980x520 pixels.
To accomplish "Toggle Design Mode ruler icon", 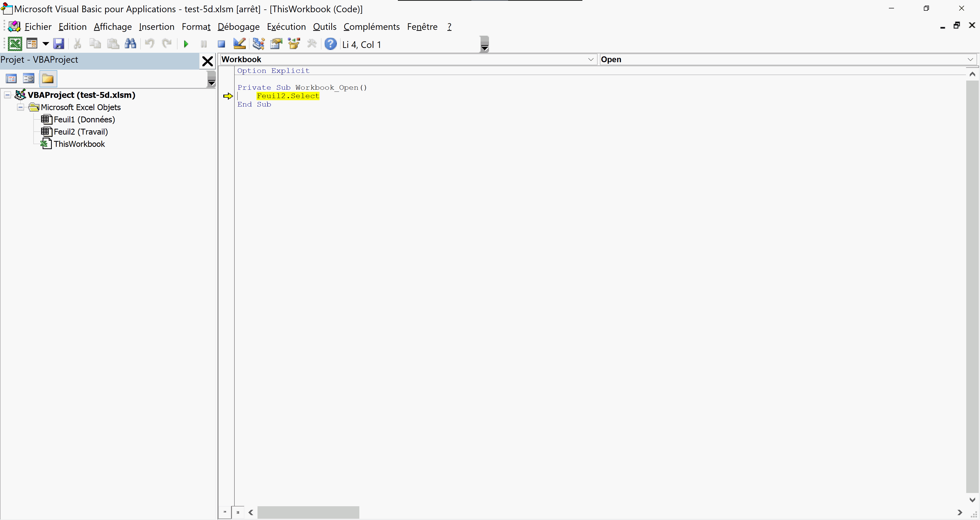I will [x=239, y=44].
